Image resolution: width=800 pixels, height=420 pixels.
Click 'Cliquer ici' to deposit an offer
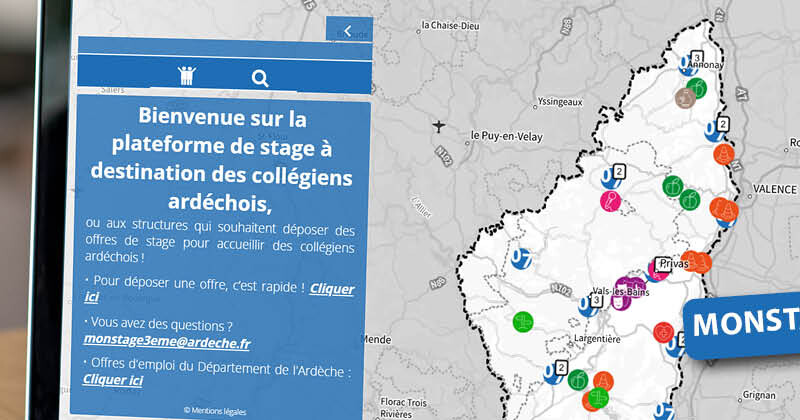332,288
